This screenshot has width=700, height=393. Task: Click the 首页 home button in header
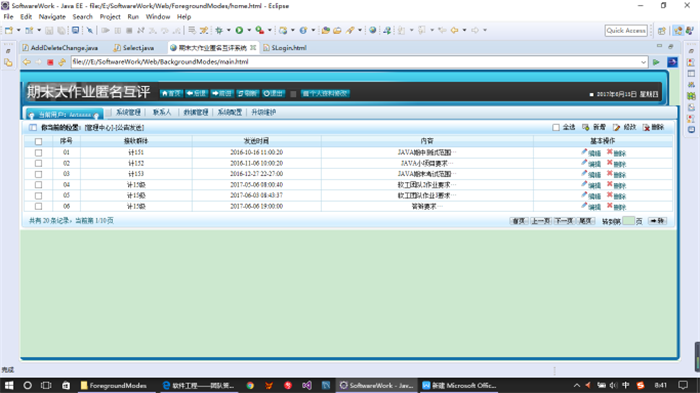click(x=171, y=93)
